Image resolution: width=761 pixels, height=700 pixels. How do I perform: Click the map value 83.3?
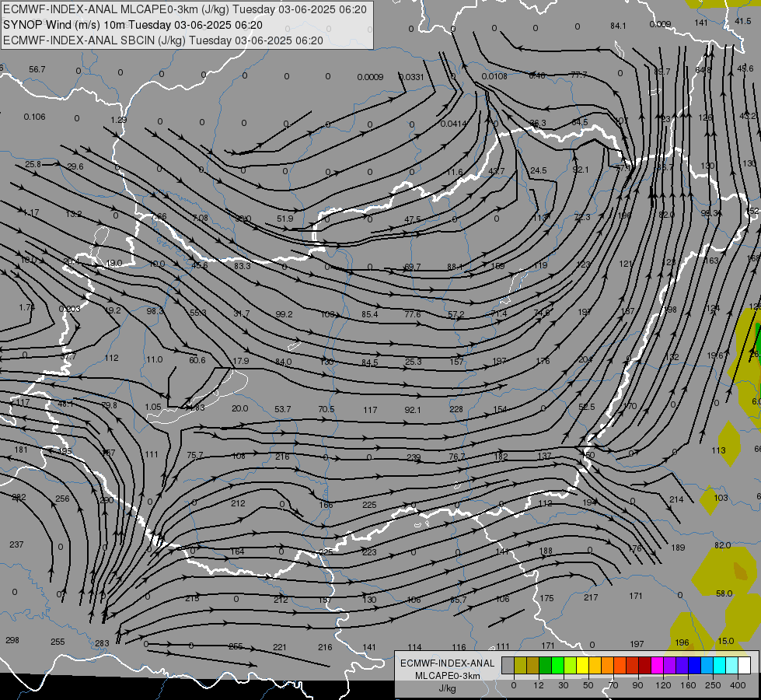pos(243,266)
